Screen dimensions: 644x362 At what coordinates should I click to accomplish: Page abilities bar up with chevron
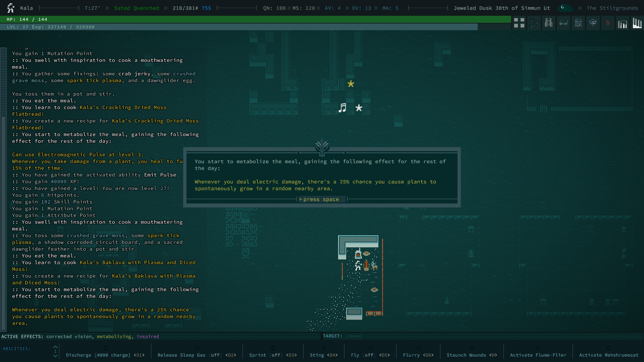pyautogui.click(x=55, y=347)
